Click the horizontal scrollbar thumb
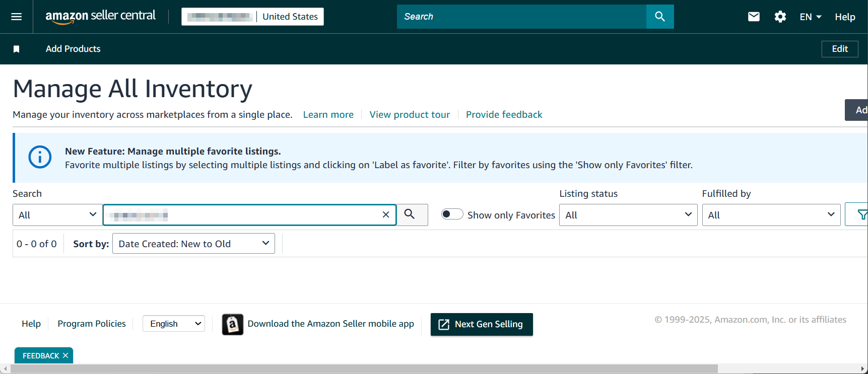 pos(364,369)
